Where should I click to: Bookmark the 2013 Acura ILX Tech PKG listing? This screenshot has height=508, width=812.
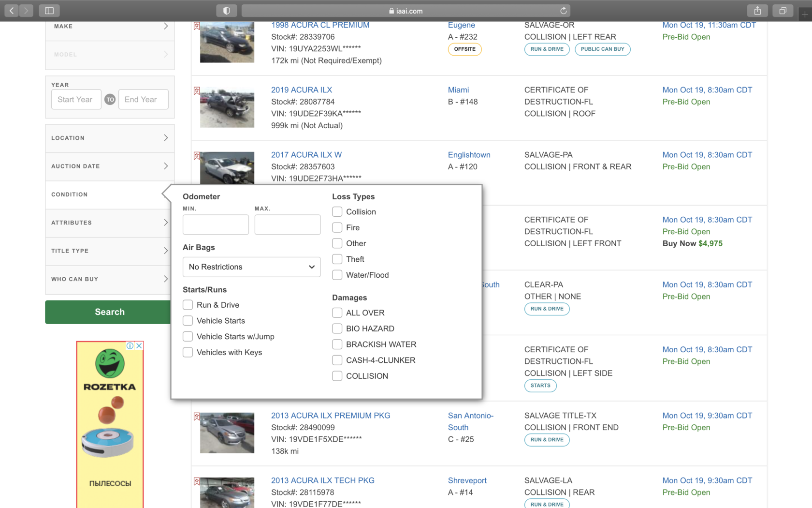(197, 481)
